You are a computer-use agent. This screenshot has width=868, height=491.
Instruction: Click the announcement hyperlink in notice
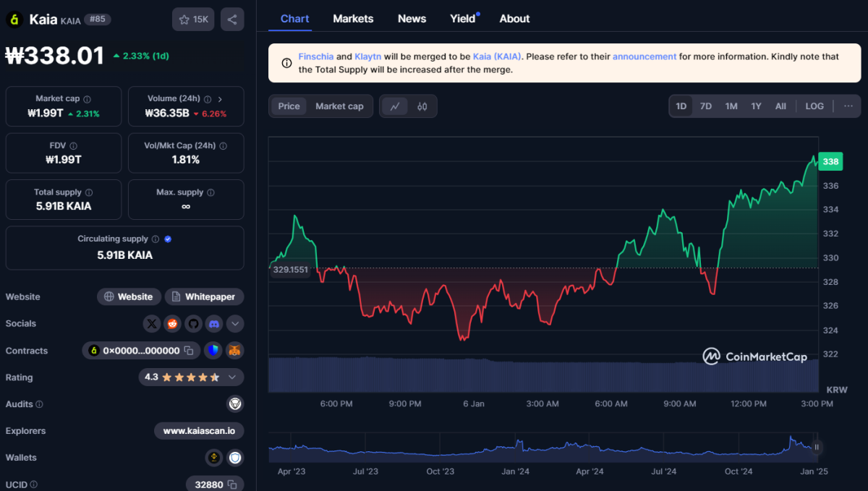pyautogui.click(x=644, y=56)
